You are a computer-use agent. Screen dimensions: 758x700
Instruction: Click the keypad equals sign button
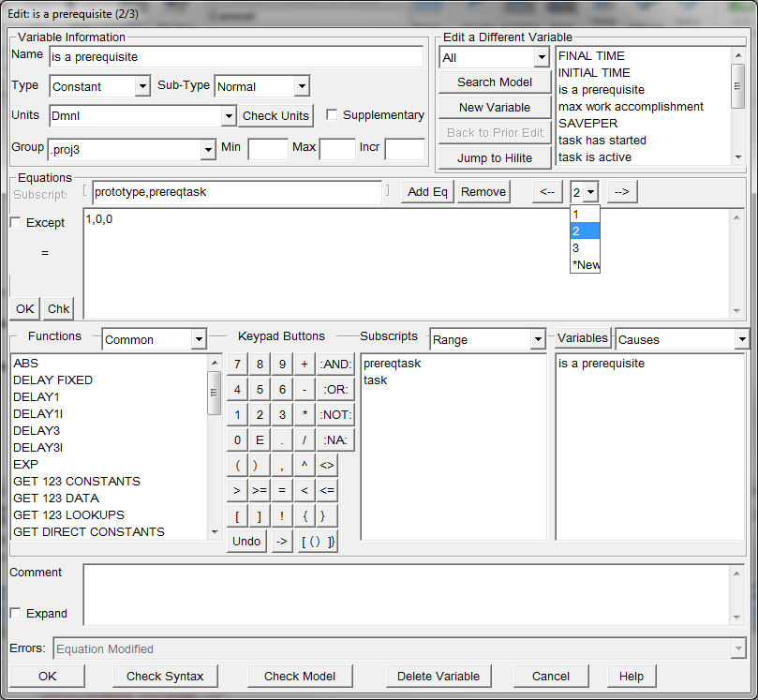pyautogui.click(x=282, y=490)
